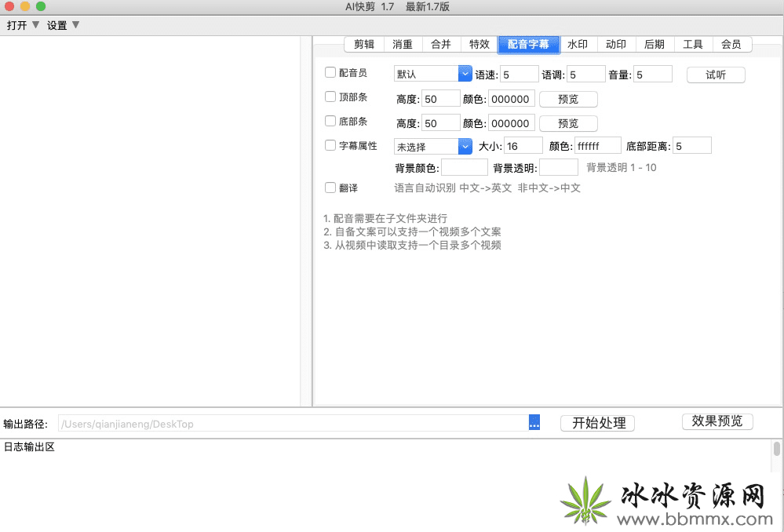Click the 试听 button

tap(716, 75)
